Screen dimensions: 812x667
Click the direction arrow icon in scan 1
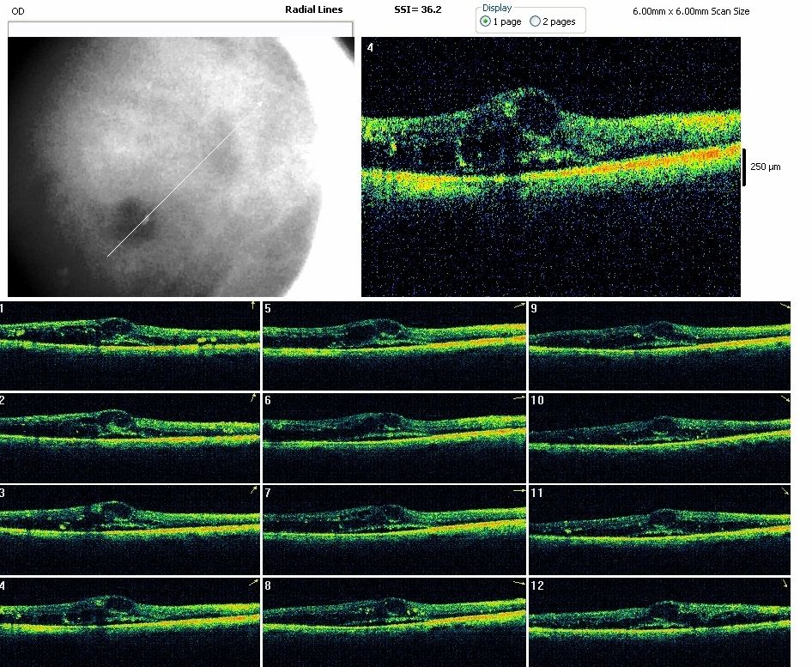(x=252, y=306)
